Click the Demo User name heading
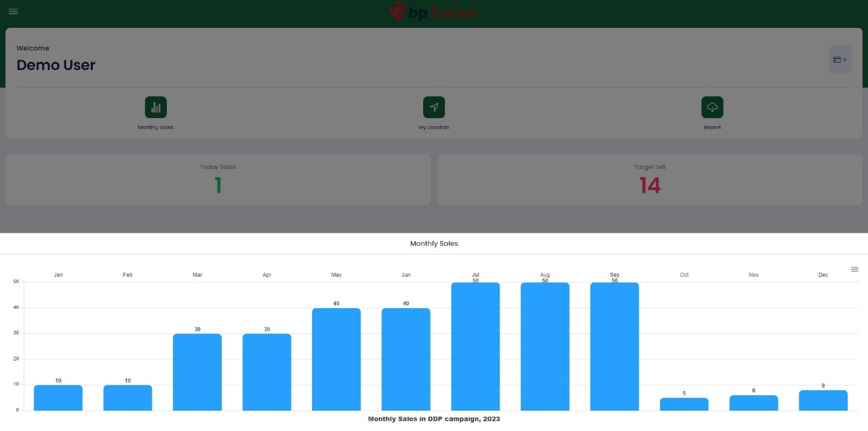The width and height of the screenshot is (868, 431). pyautogui.click(x=56, y=65)
